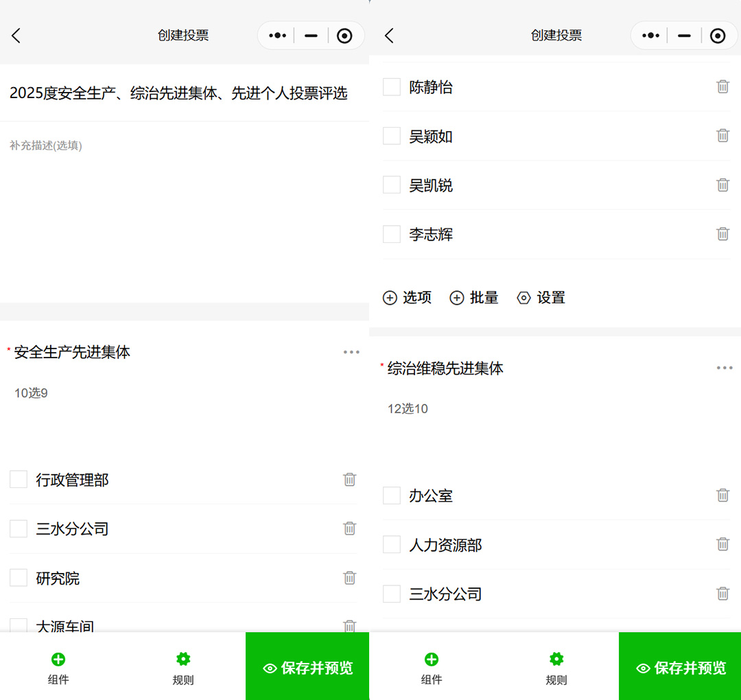Image resolution: width=741 pixels, height=700 pixels.
Task: Remove the 研究院 option with its trash icon
Action: tap(349, 578)
